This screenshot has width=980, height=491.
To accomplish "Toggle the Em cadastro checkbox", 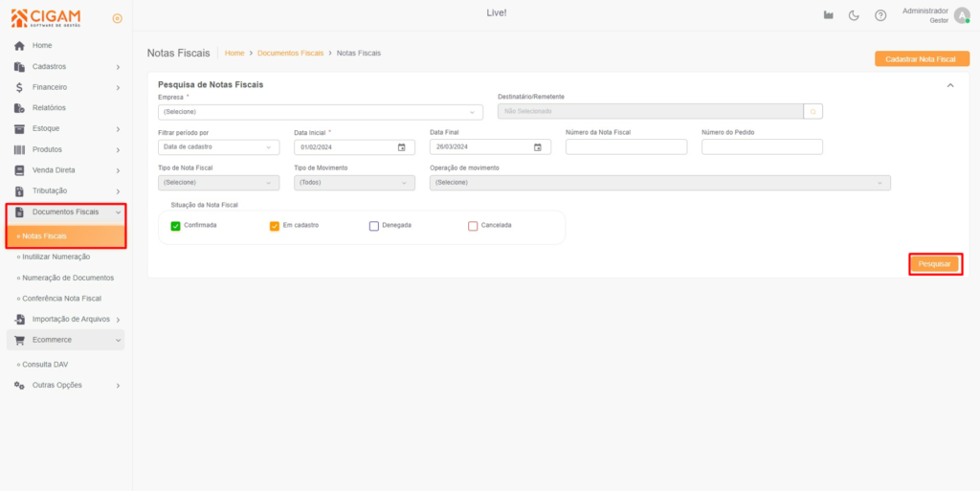I will 275,226.
